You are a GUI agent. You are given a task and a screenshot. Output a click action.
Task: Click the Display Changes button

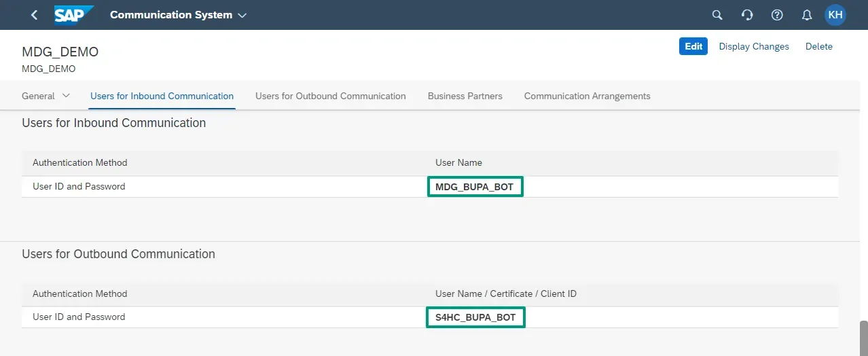pos(754,46)
